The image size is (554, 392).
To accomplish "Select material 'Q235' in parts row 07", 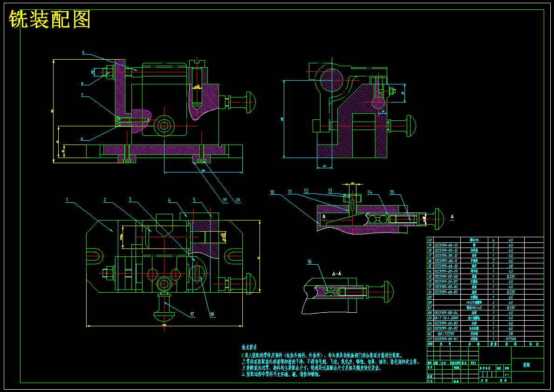I will tap(511, 308).
